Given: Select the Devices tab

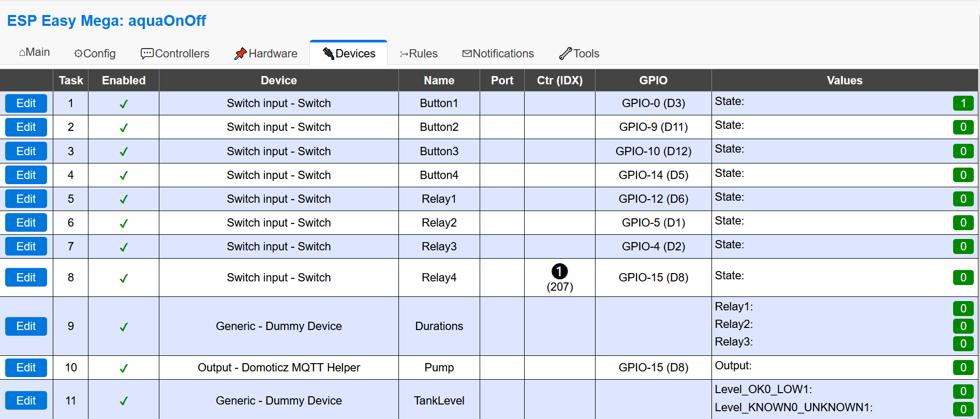Looking at the screenshot, I should pyautogui.click(x=349, y=54).
